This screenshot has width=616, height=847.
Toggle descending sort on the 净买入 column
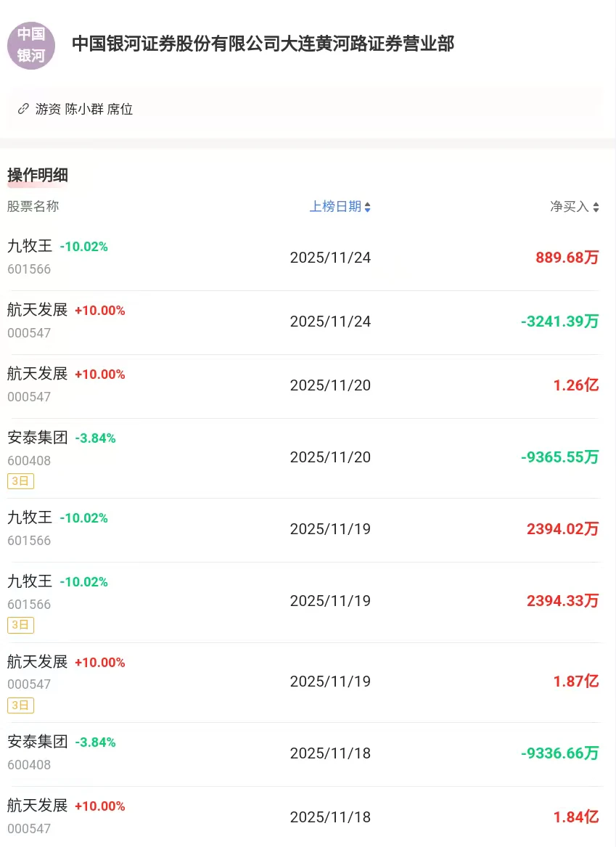(597, 208)
